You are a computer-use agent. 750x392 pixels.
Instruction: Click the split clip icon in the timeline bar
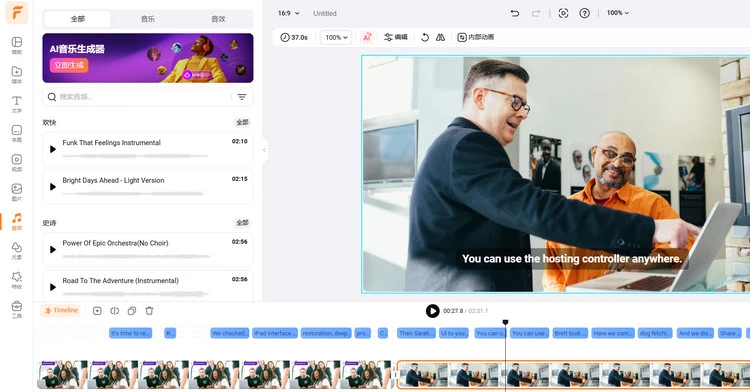click(x=114, y=311)
